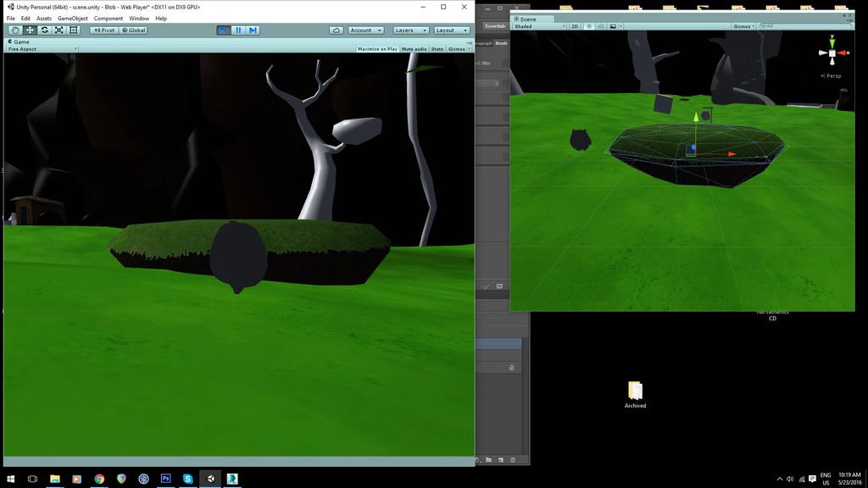Toggle Mute audio in Game view
Image resolution: width=868 pixels, height=488 pixels.
click(414, 49)
